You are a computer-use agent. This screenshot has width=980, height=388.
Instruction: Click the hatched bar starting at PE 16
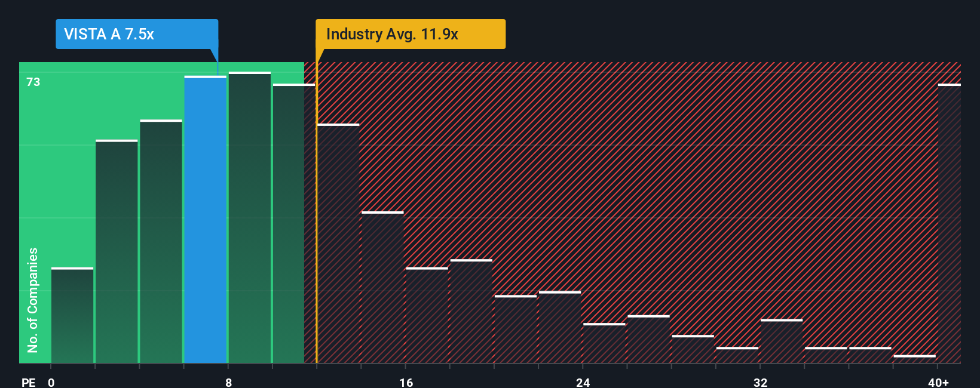[x=427, y=315]
